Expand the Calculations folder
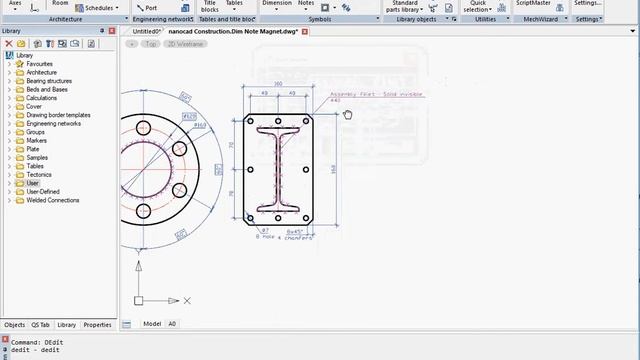Viewport: 640px width, 360px height. 9,98
